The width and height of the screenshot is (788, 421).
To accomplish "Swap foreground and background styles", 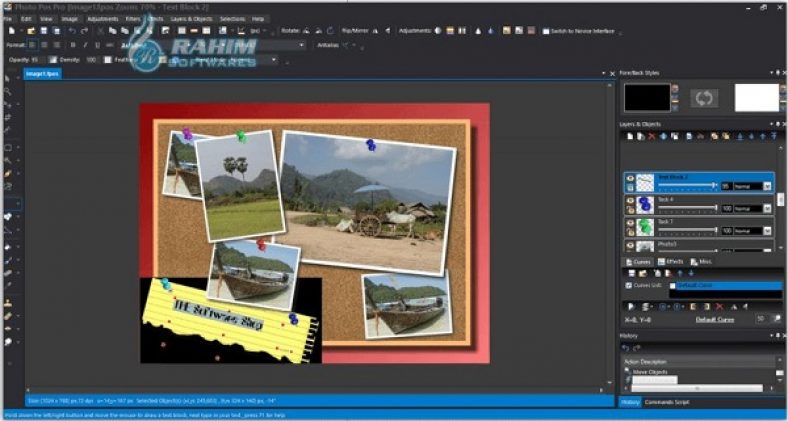I will [704, 98].
